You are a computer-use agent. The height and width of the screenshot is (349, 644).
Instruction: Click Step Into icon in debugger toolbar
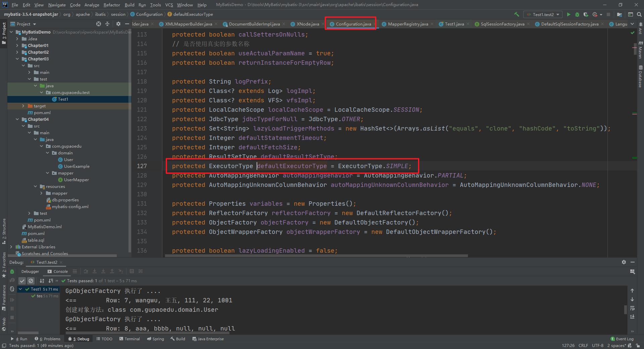95,271
